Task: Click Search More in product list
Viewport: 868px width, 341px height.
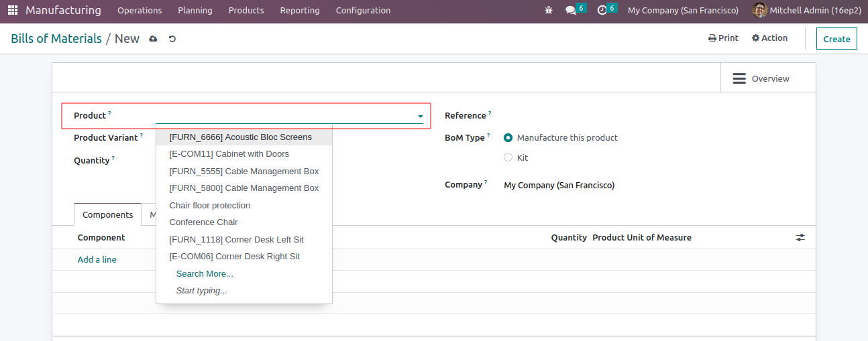Action: click(205, 274)
